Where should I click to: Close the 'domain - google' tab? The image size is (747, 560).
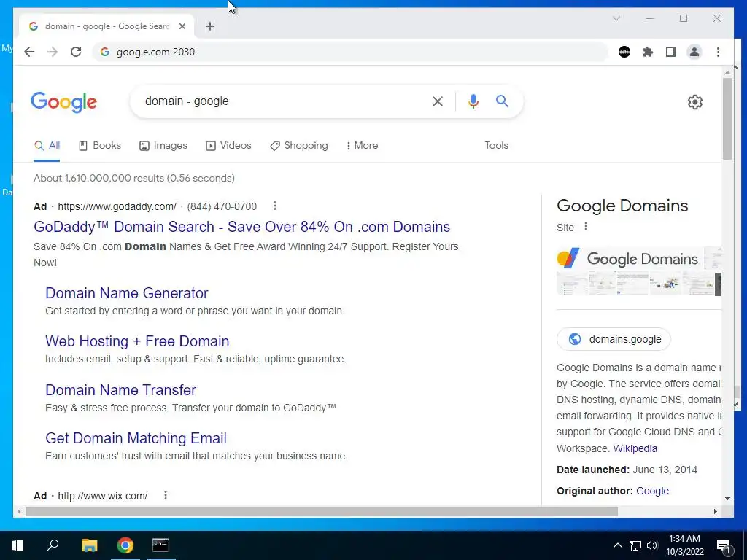182,26
